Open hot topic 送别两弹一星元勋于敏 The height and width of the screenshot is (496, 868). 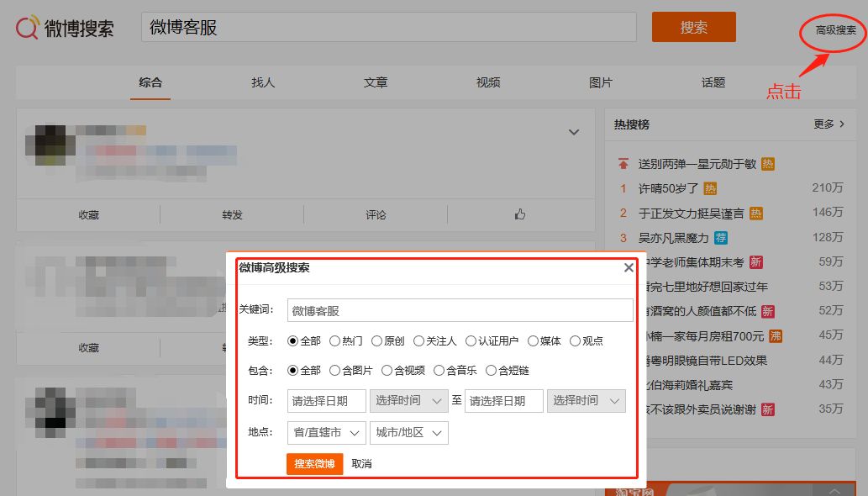point(697,164)
